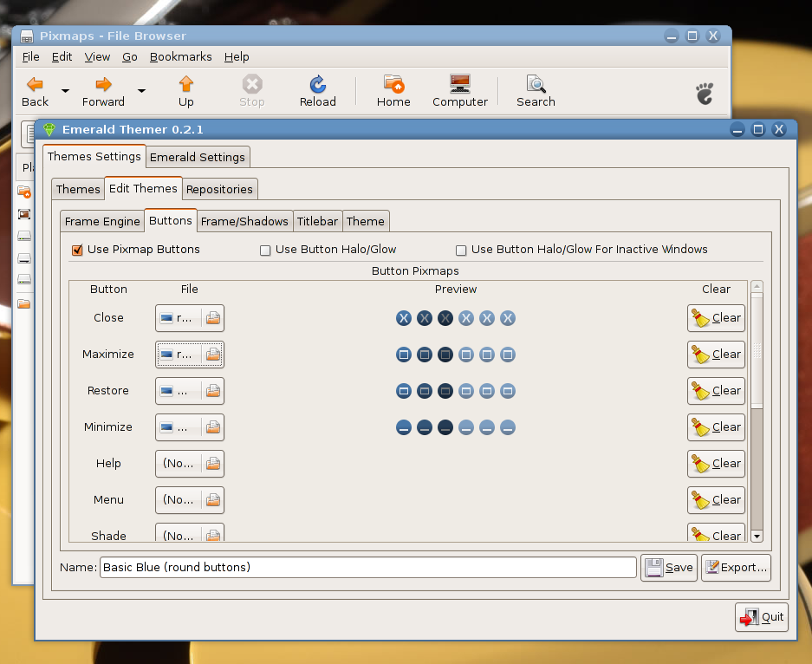
Task: Open the File menu in File Browser
Action: tap(30, 57)
